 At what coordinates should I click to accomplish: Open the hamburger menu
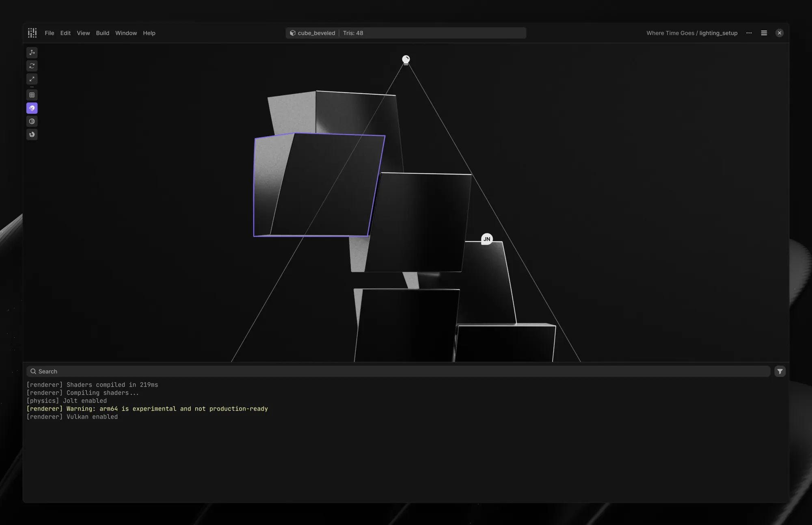point(764,33)
